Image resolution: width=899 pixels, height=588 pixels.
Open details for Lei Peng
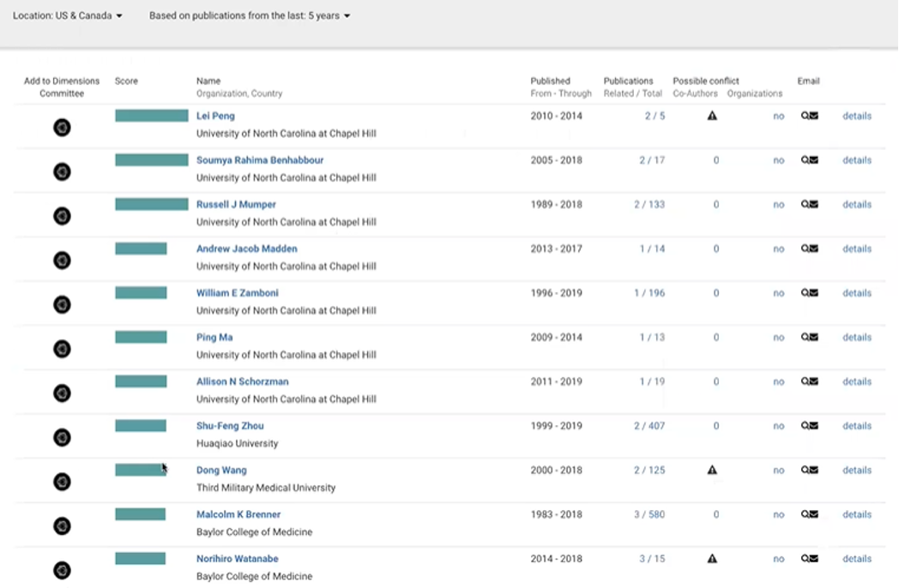(x=856, y=116)
